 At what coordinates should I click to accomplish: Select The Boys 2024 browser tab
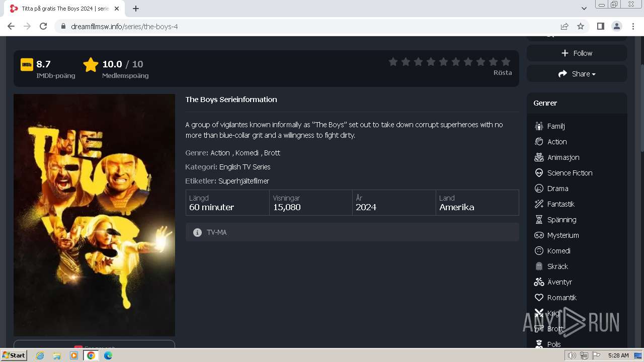coord(64,9)
